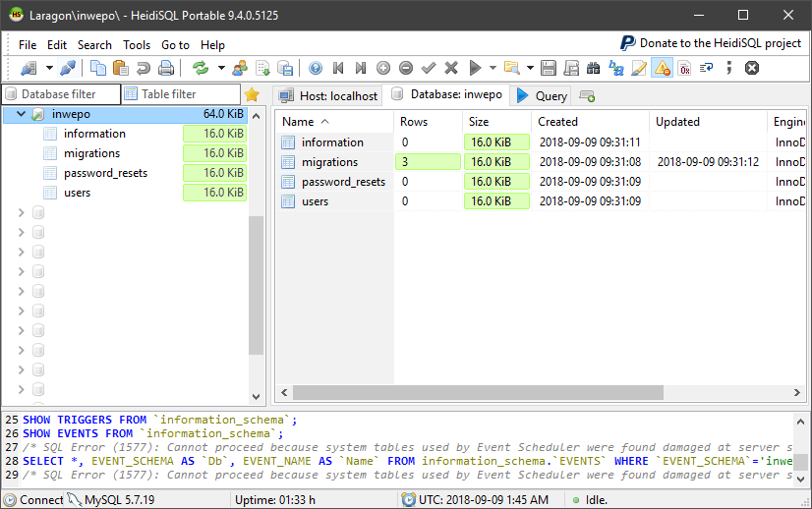The image size is (812, 509).
Task: Click the Refresh toolbar icon
Action: pos(201,68)
